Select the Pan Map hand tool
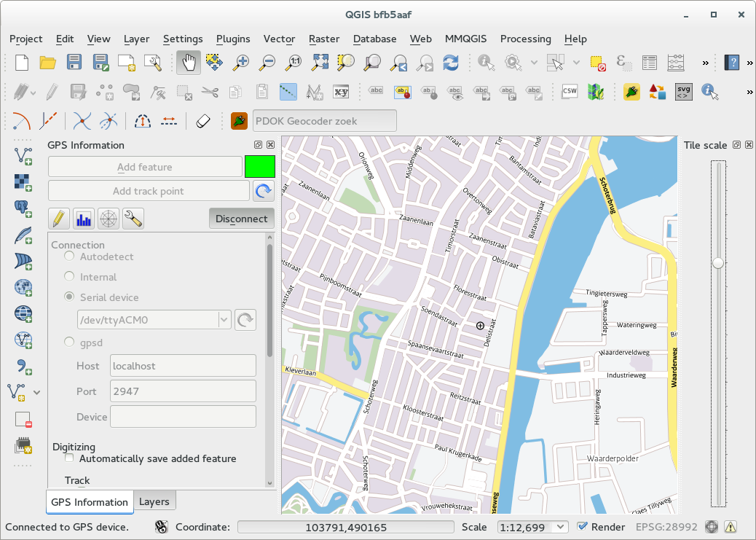Screen dimensions: 756x540 189,63
